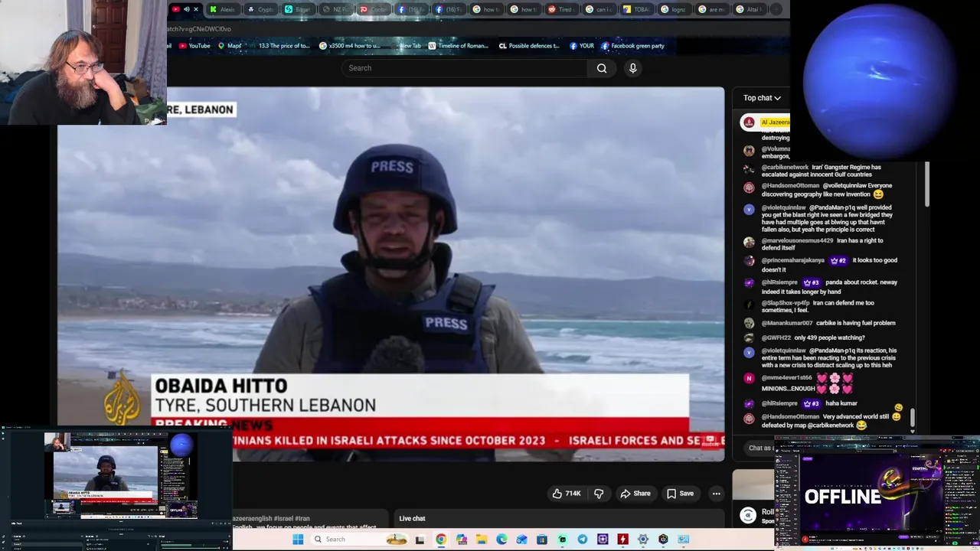Open Microsoft Store from the taskbar
This screenshot has width=980, height=551.
(x=542, y=540)
